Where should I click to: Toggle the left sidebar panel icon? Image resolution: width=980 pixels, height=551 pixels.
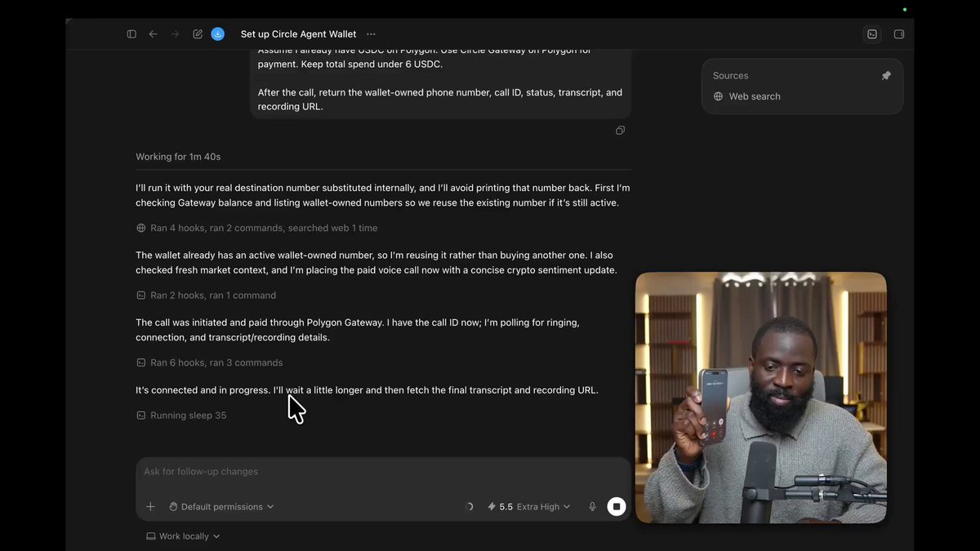131,34
